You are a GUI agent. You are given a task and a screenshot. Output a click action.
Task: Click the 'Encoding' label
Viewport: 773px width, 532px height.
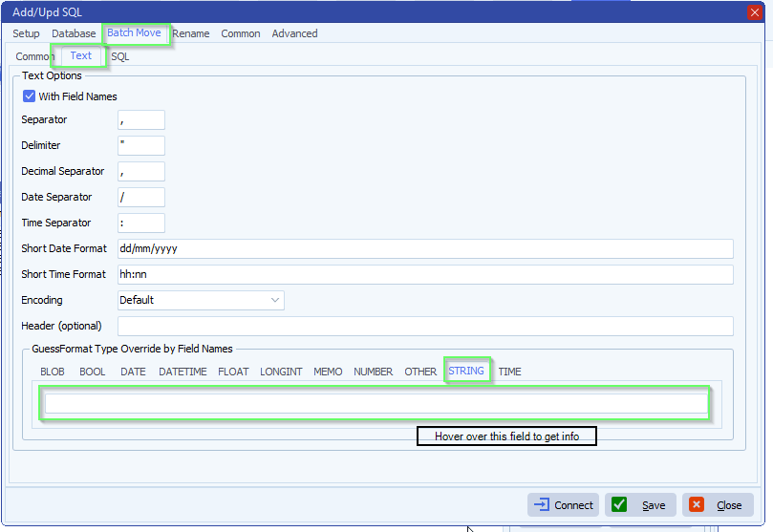pos(42,300)
